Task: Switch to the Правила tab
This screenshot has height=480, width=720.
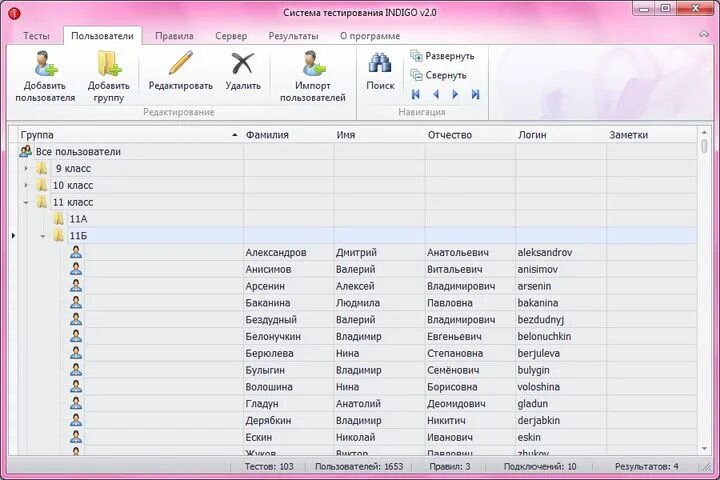Action: pos(174,36)
